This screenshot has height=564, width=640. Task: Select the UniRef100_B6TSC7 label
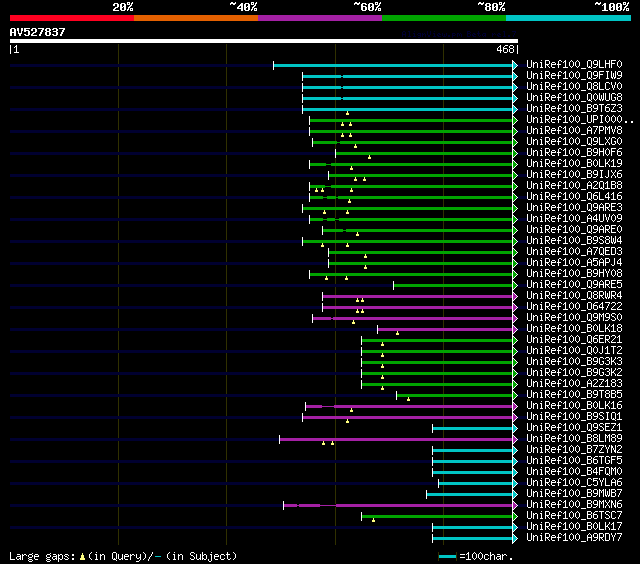coord(574,516)
